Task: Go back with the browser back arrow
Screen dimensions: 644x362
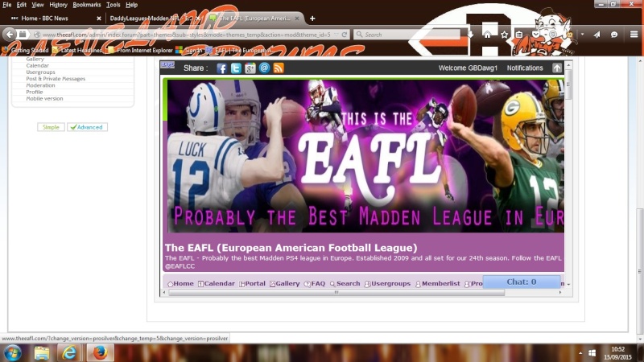Action: pos(10,35)
